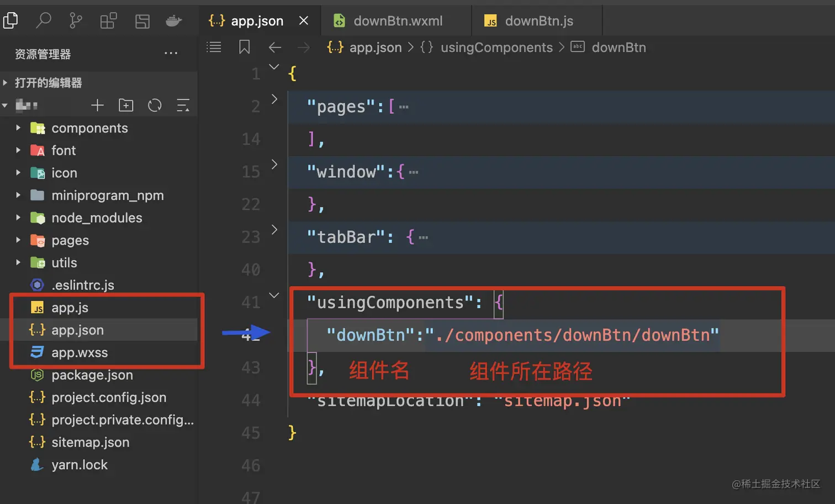Viewport: 835px width, 504px height.
Task: Click the "usingComponents" key text
Action: point(390,303)
